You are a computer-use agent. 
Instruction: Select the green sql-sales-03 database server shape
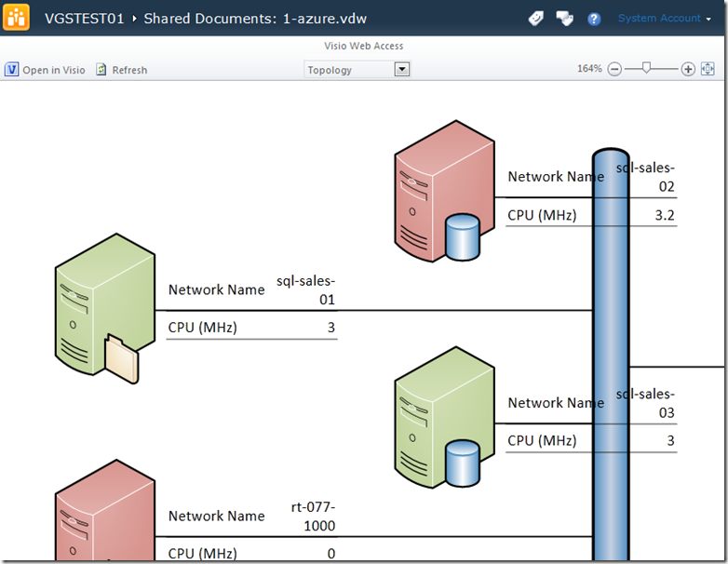click(444, 417)
